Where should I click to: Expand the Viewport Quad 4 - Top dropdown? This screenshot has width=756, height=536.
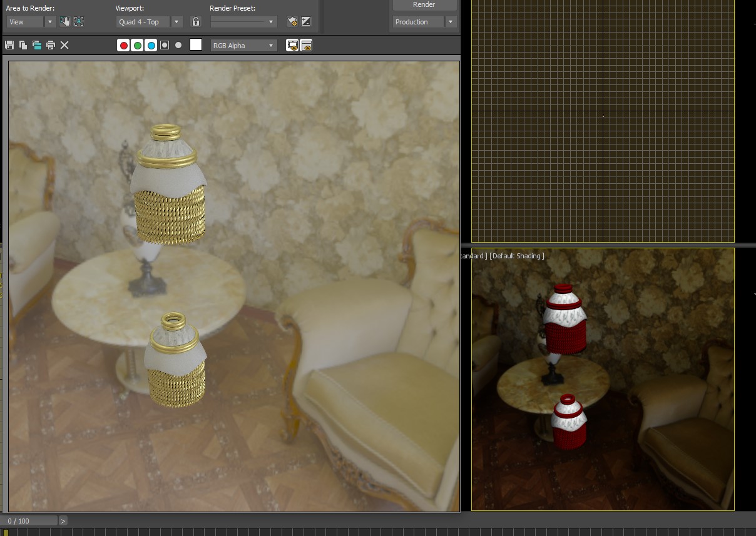pos(150,22)
